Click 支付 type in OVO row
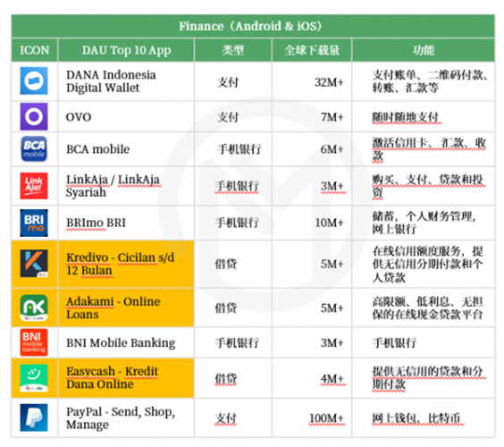Viewport: 504px width, 447px height. 228,117
